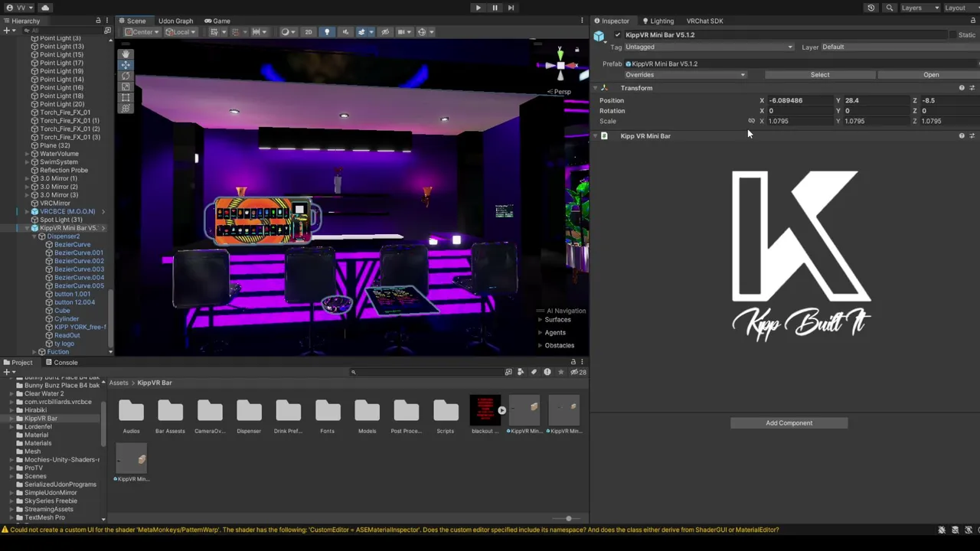The width and height of the screenshot is (980, 551).
Task: Click the Pause button
Action: pos(495,8)
